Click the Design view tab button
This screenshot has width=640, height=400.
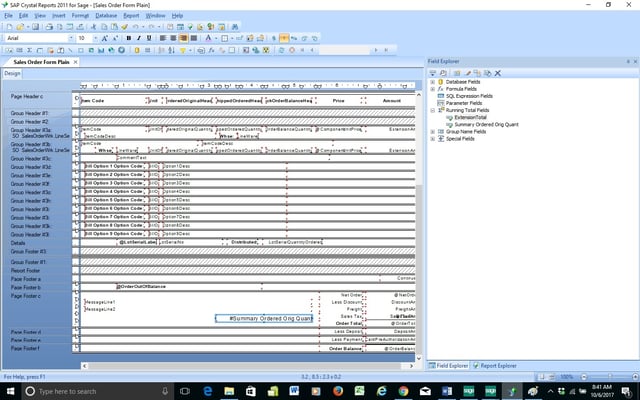[12, 73]
